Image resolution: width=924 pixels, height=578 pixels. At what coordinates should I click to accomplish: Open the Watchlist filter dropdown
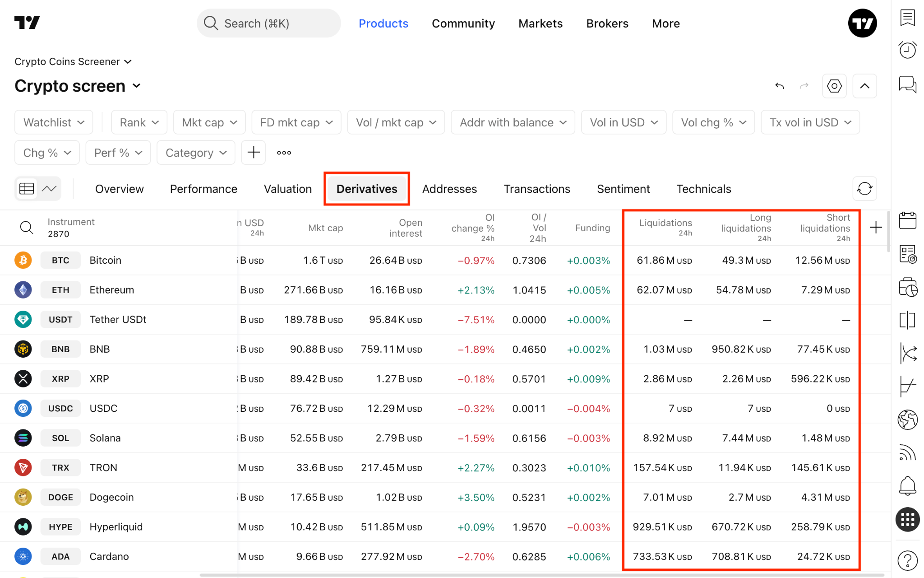pyautogui.click(x=54, y=122)
